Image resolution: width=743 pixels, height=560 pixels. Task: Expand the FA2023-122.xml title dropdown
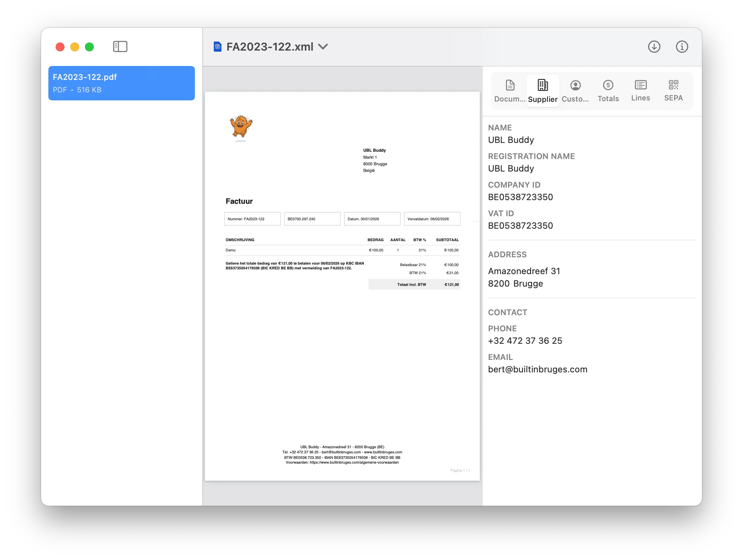tap(323, 47)
